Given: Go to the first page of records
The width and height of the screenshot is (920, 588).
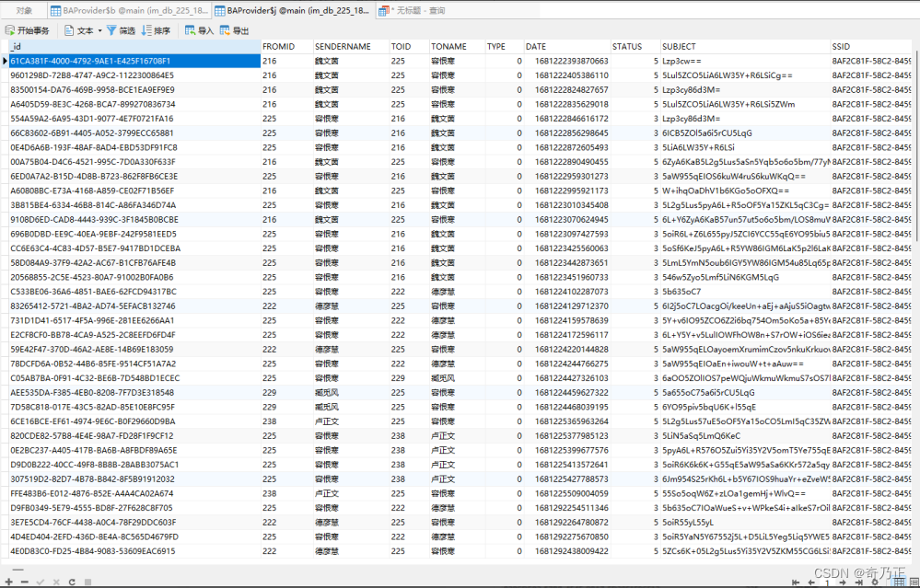Looking at the screenshot, I should tap(796, 582).
